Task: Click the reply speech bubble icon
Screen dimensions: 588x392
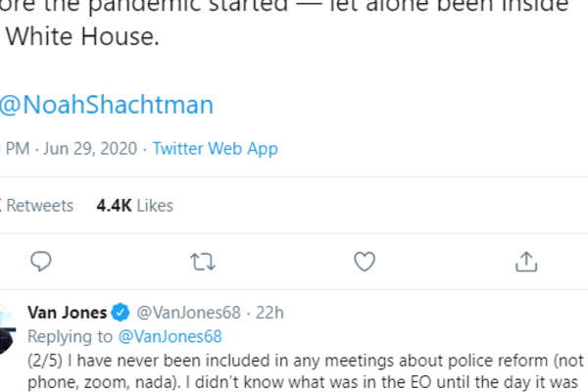Action: pyautogui.click(x=40, y=261)
